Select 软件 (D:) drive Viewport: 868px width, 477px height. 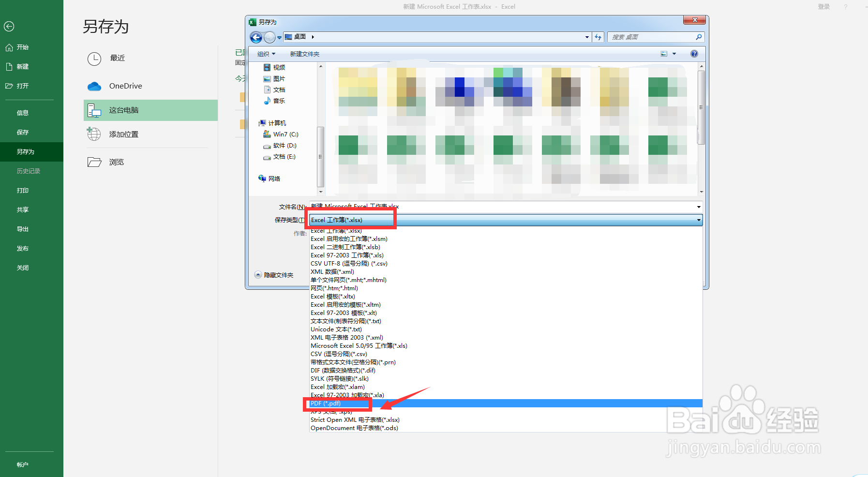[284, 146]
